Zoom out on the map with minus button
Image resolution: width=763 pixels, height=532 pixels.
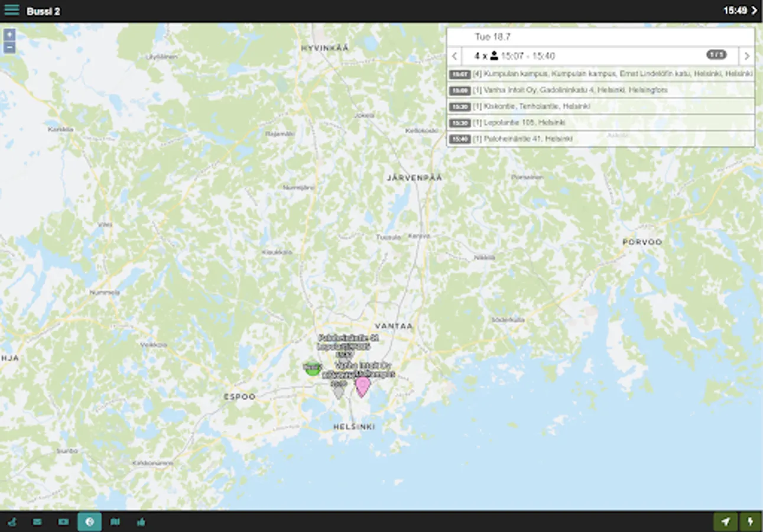point(9,47)
